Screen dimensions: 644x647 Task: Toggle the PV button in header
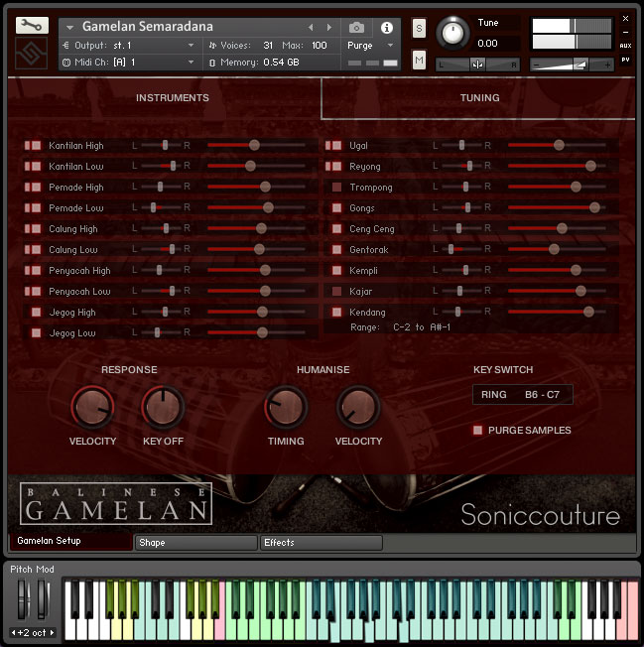tap(625, 60)
